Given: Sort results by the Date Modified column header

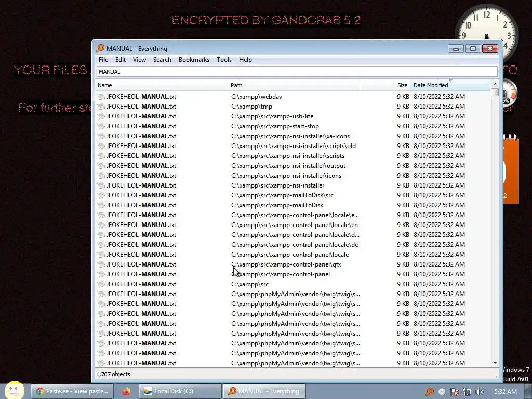Looking at the screenshot, I should 450,85.
